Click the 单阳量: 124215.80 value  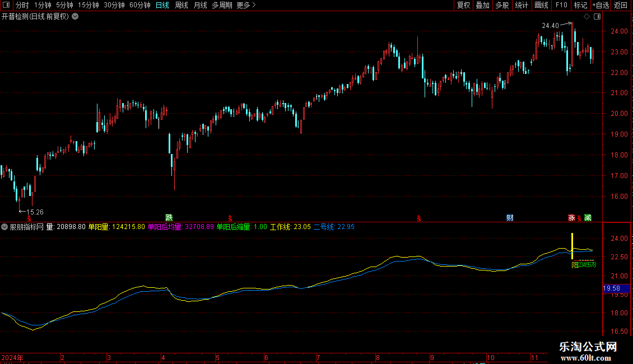[117, 227]
